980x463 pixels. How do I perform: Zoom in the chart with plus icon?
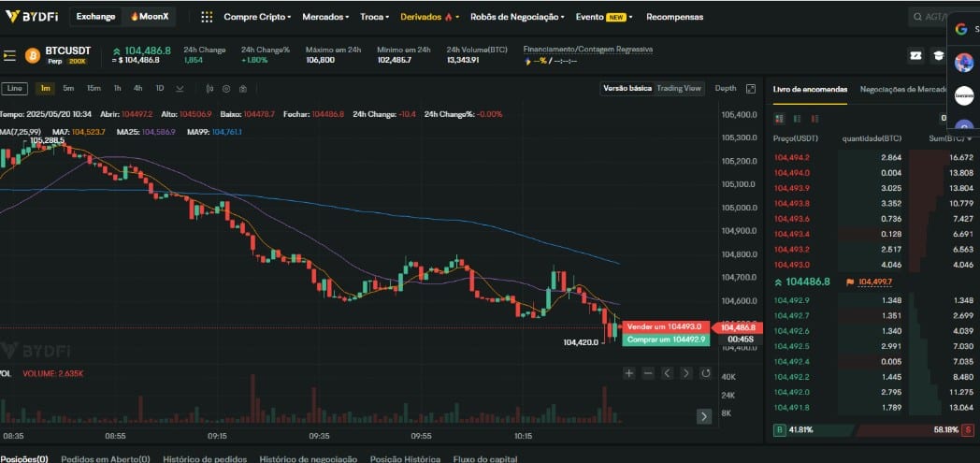[x=628, y=373]
